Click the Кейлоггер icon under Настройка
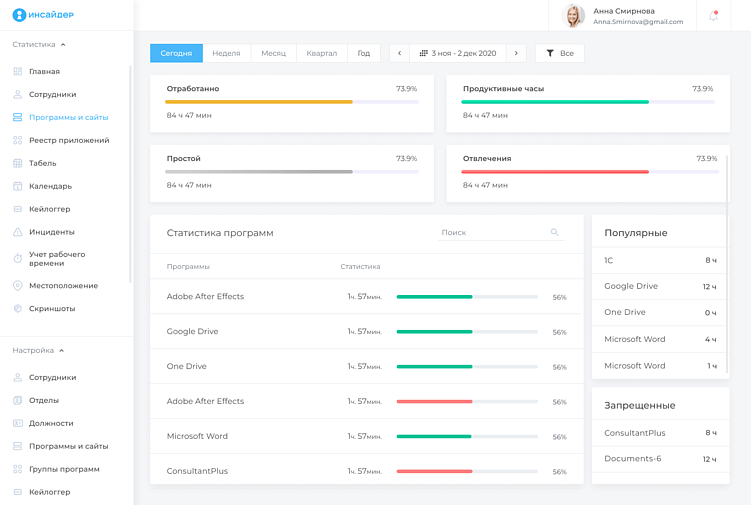The image size is (751, 505). 18,492
